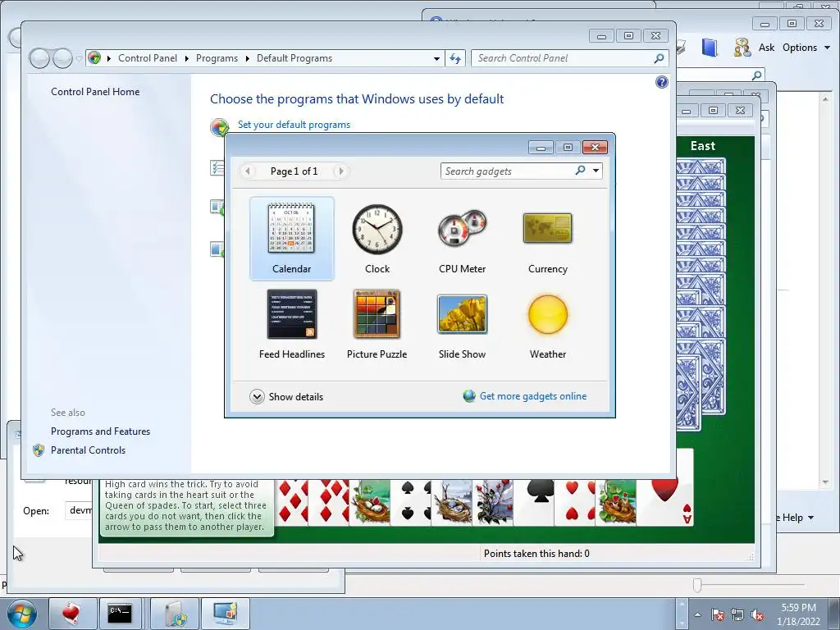Click Programs in the breadcrumb path

pyautogui.click(x=217, y=58)
